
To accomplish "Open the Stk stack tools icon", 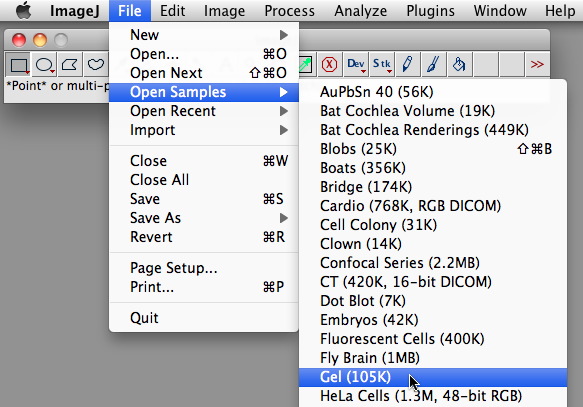I will click(x=381, y=65).
